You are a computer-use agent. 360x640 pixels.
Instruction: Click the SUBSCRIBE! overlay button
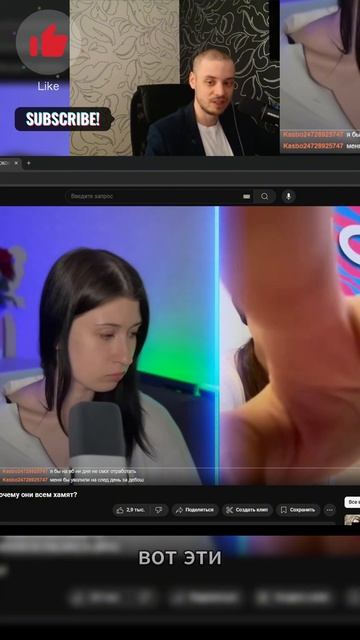point(63,119)
